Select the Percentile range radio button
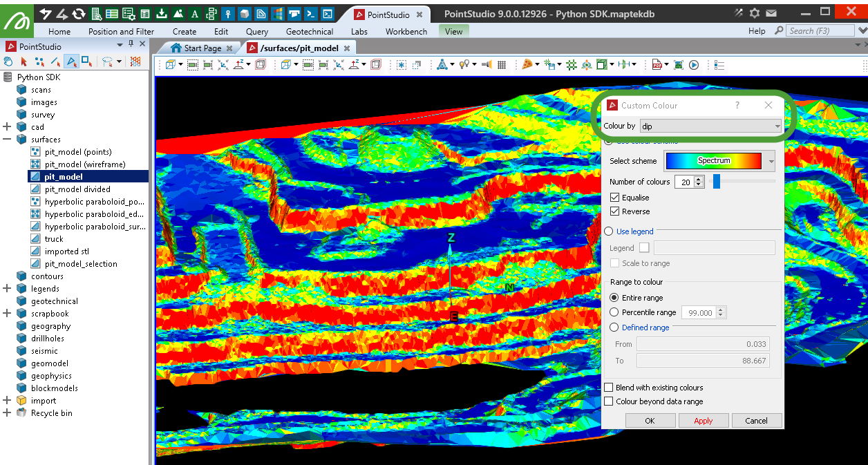Viewport: 868px width, 465px height. 614,312
